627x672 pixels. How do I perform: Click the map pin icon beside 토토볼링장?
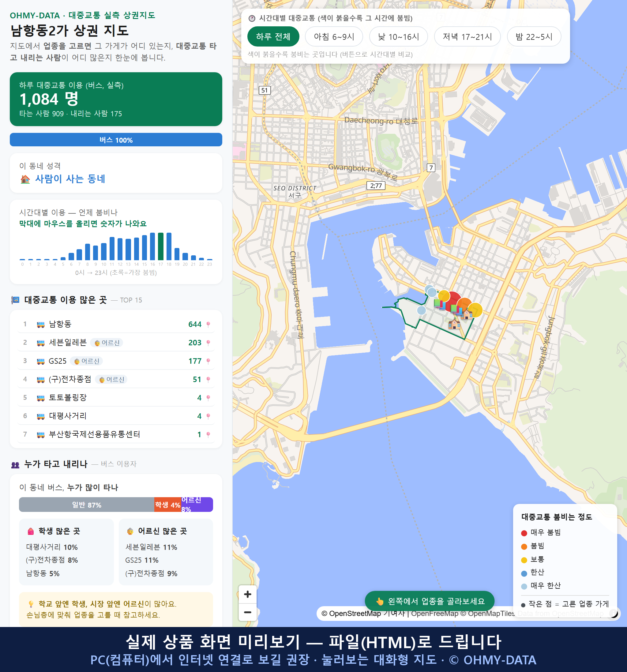pyautogui.click(x=208, y=398)
